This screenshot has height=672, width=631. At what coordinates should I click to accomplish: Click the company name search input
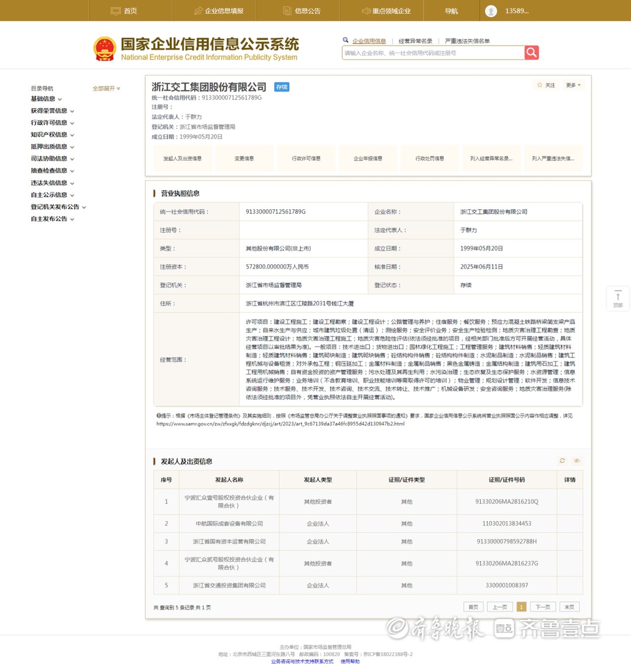(x=433, y=53)
